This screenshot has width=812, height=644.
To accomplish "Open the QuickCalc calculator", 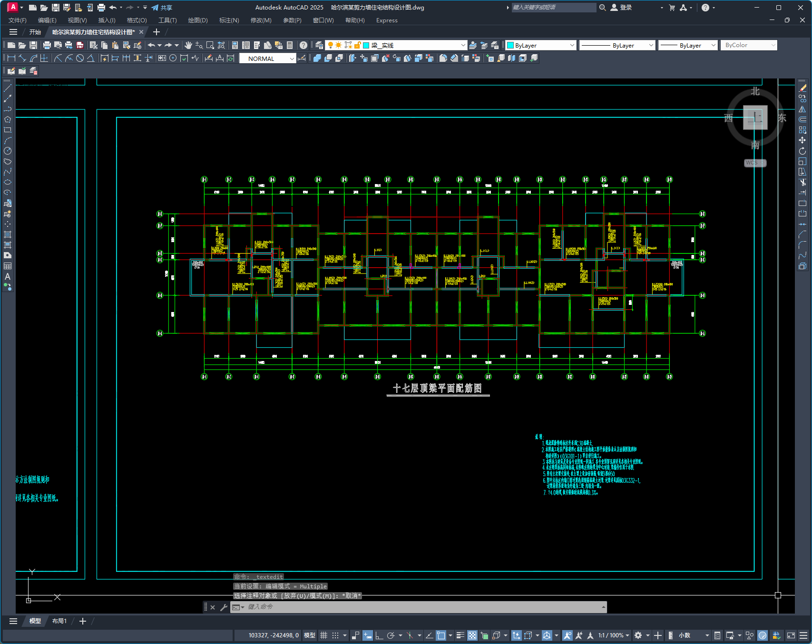I will 290,45.
